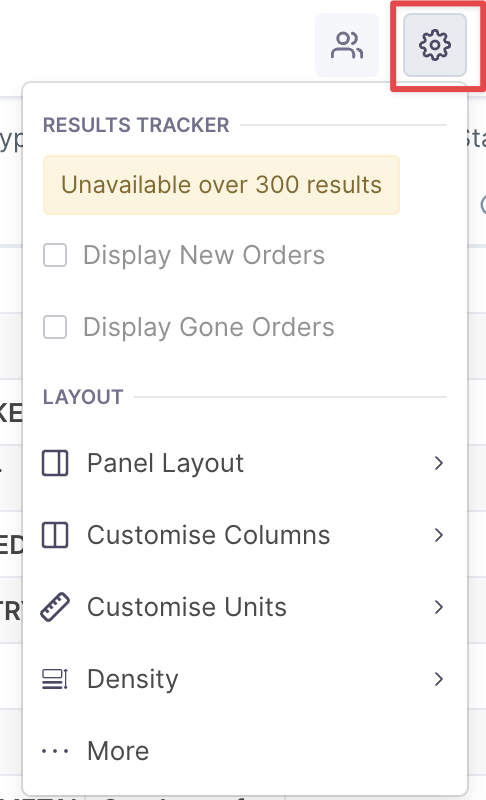Screen dimensions: 486x800
Task: Toggle the Display Gone Orders checkbox
Action: (55, 327)
